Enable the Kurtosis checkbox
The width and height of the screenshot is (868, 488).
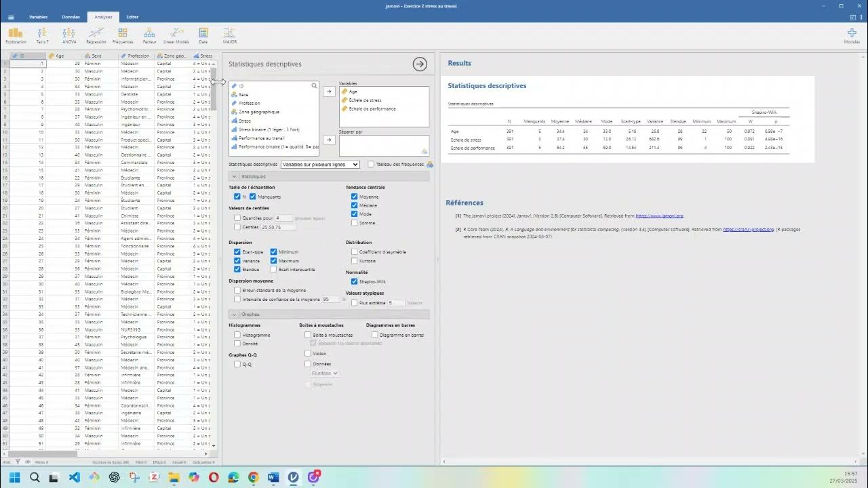[x=355, y=260]
